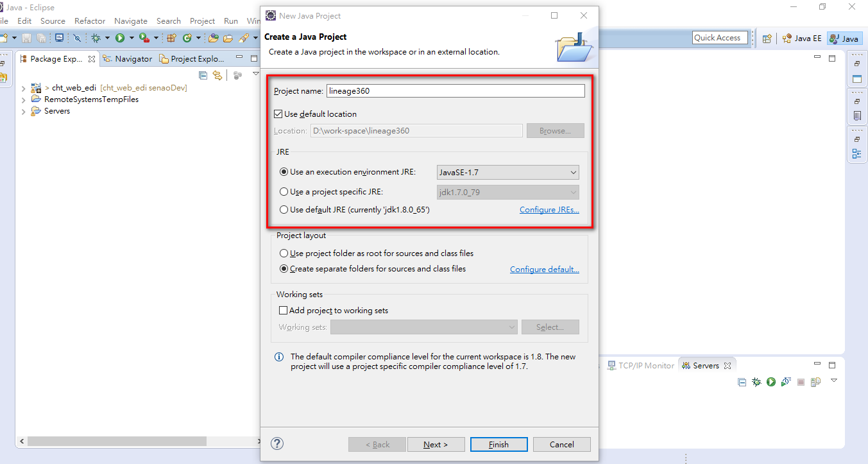Toggle Use default location checkbox
Viewport: 868px width, 464px height.
click(x=278, y=114)
